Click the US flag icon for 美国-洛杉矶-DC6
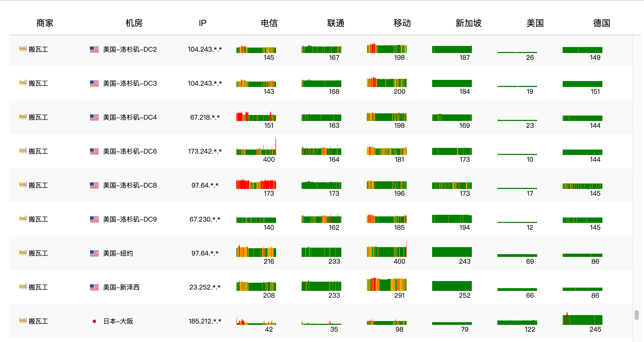Screen dimensions: 644x342 (94, 151)
